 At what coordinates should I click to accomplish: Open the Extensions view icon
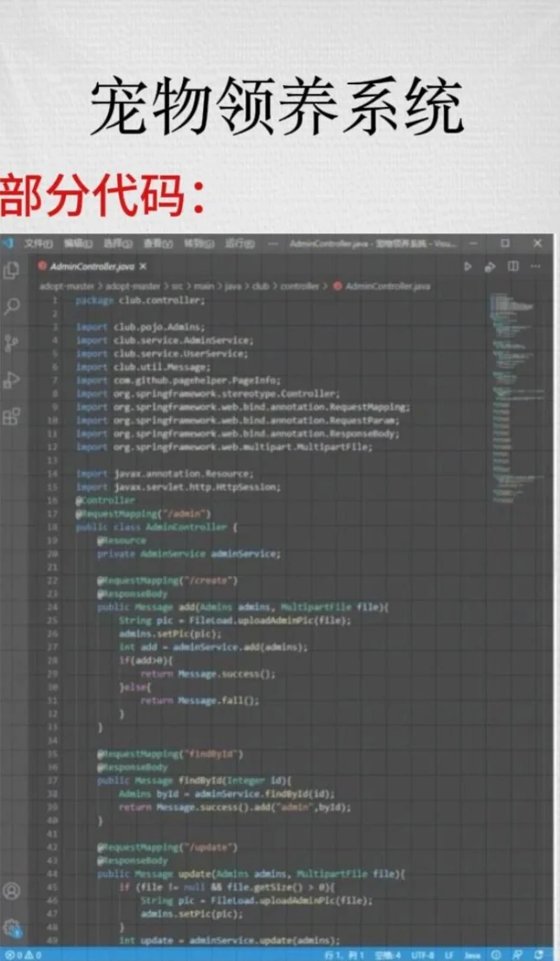click(x=11, y=417)
